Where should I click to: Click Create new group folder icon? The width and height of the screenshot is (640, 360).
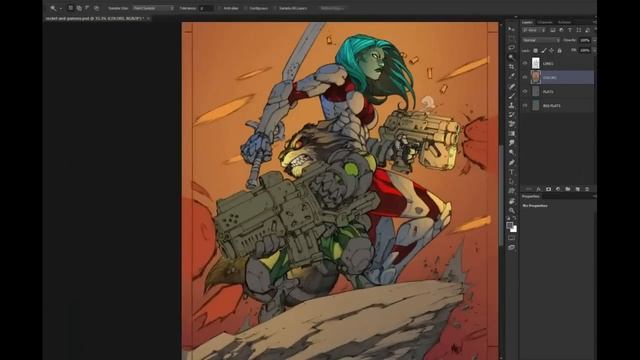568,189
